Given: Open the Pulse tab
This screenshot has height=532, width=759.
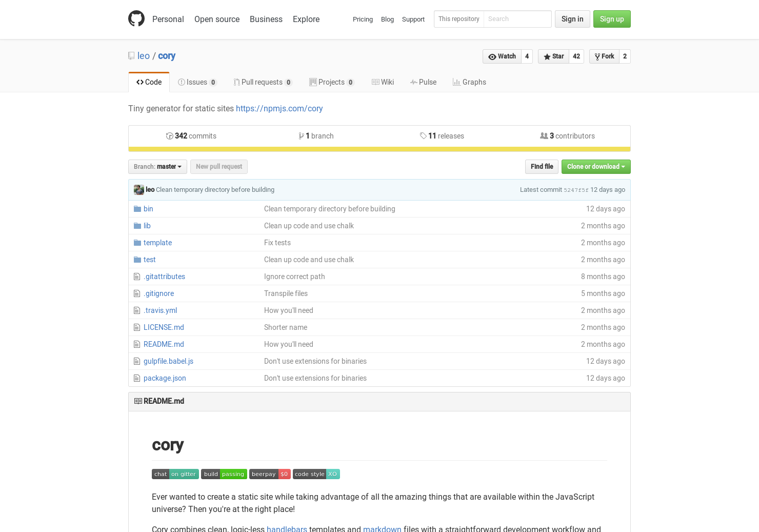Looking at the screenshot, I should click(x=423, y=82).
